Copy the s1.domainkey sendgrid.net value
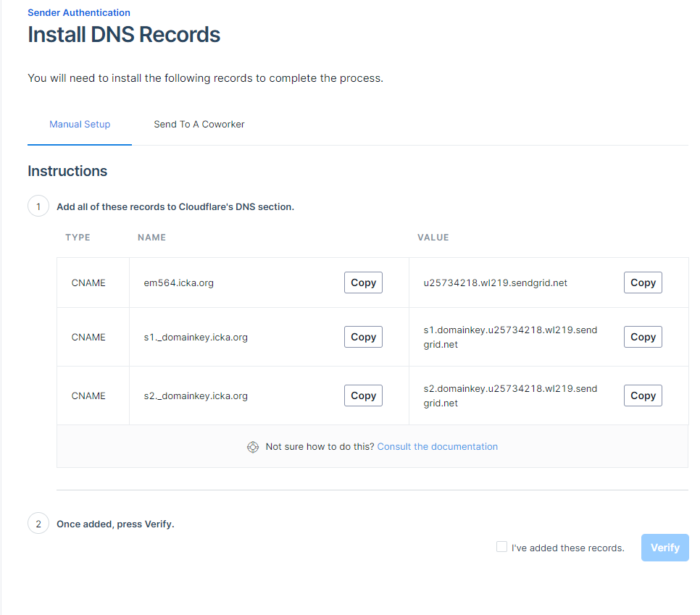 click(x=643, y=338)
